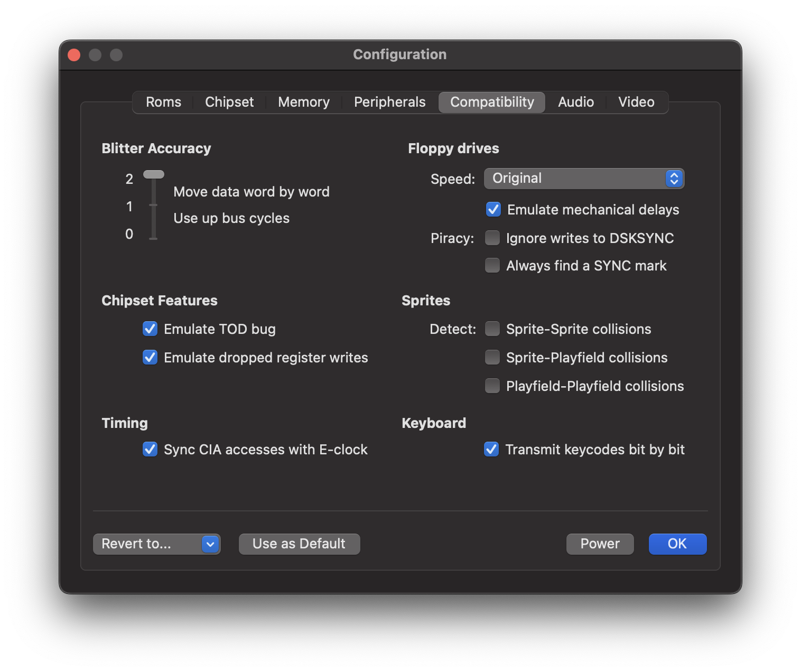Enable Ignore writes to DSKSYNC
This screenshot has height=672, width=801.
[x=492, y=238]
